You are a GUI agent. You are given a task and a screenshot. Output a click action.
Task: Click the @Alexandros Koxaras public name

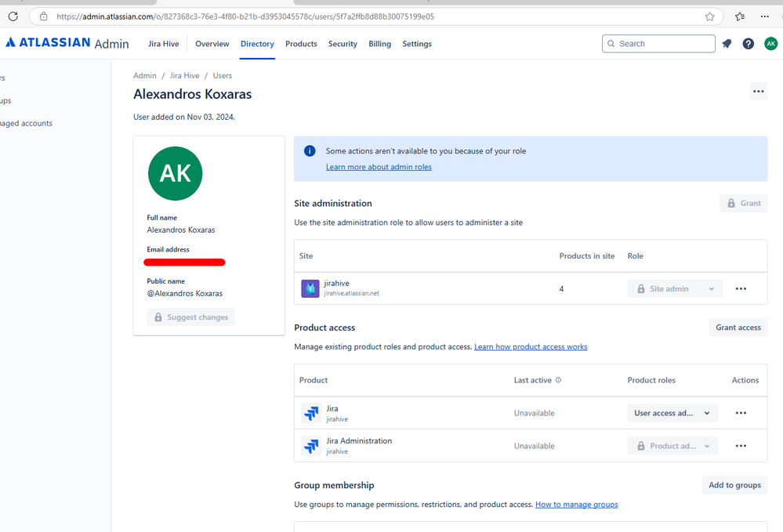(x=185, y=294)
